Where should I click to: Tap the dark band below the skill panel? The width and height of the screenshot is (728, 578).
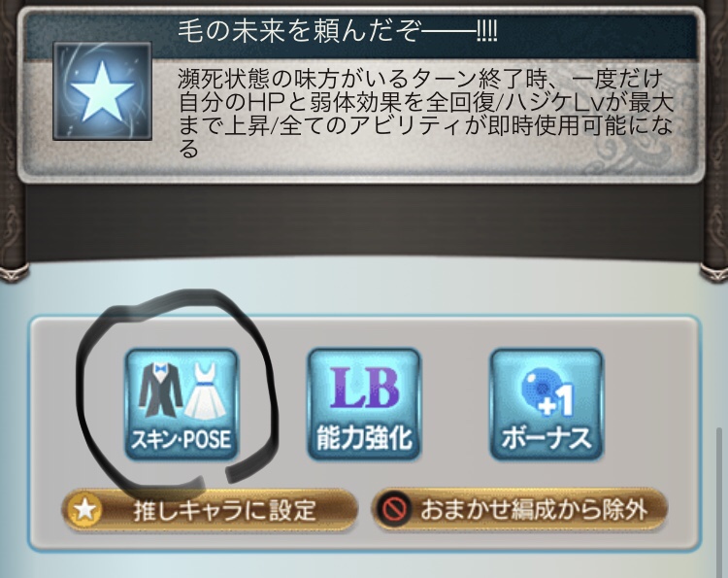pyautogui.click(x=364, y=218)
